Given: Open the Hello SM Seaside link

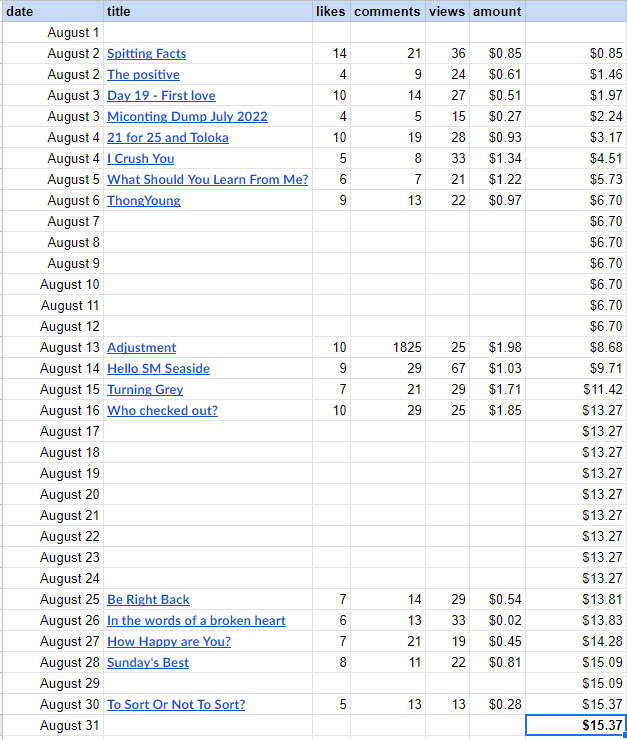Looking at the screenshot, I should [x=158, y=369].
